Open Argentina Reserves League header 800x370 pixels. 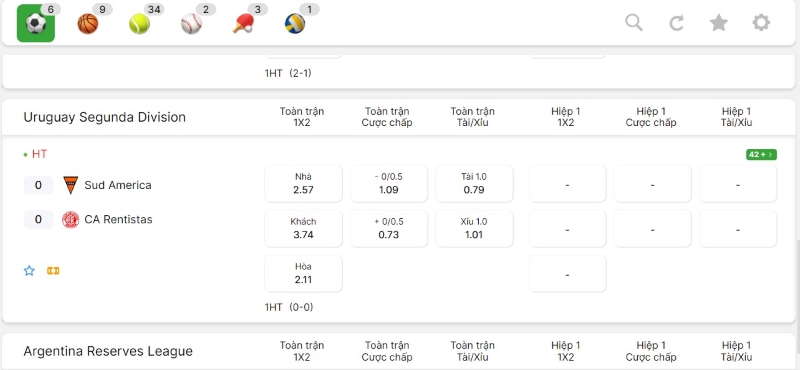point(108,351)
